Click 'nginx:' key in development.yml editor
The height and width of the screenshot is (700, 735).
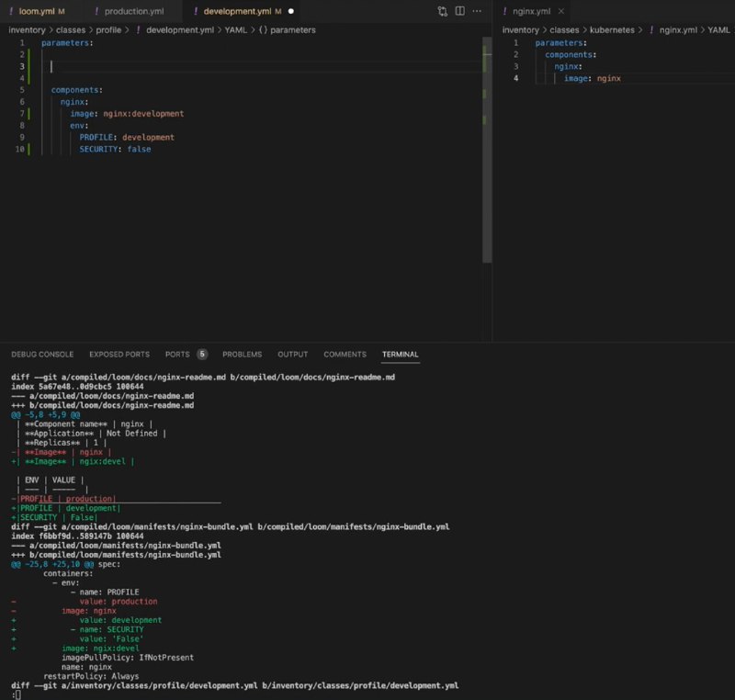click(74, 102)
